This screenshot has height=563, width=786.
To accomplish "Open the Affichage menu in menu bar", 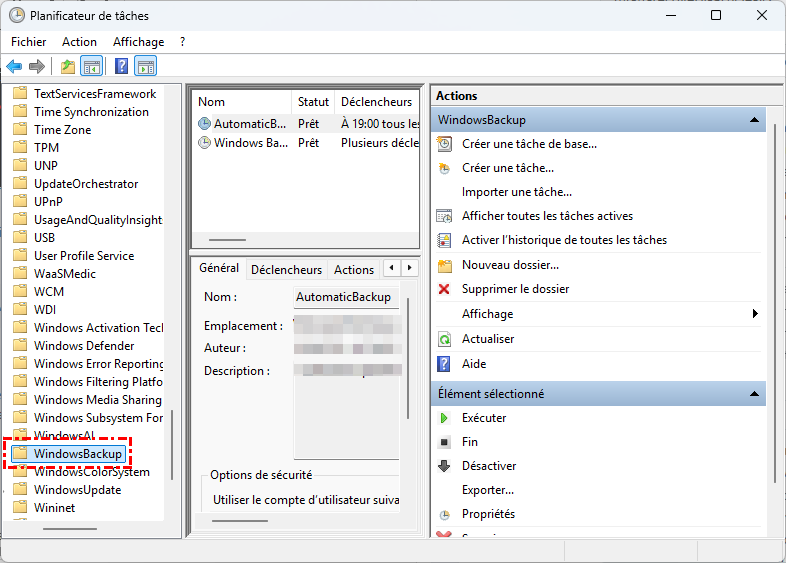I will pyautogui.click(x=138, y=42).
